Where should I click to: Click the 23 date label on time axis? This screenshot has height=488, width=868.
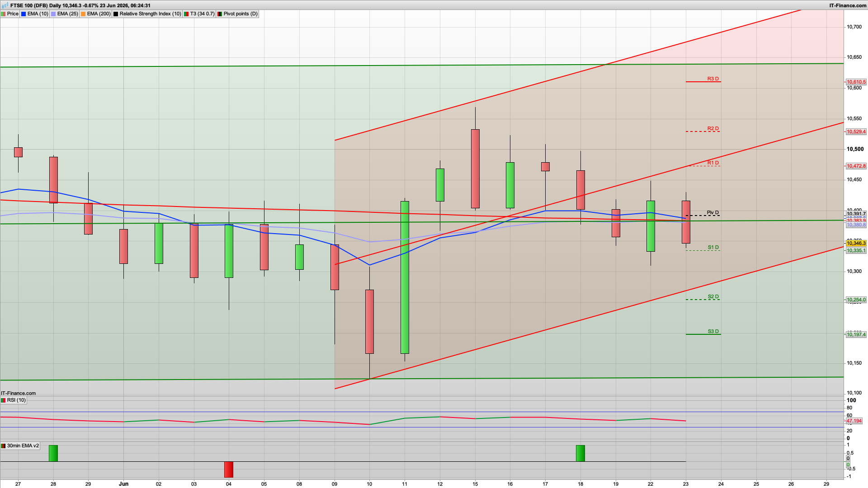[x=686, y=484]
